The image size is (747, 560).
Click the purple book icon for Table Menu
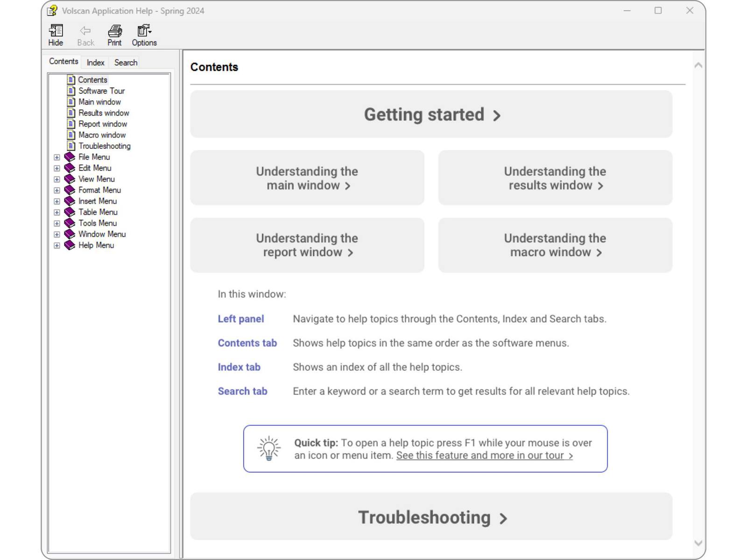[70, 212]
